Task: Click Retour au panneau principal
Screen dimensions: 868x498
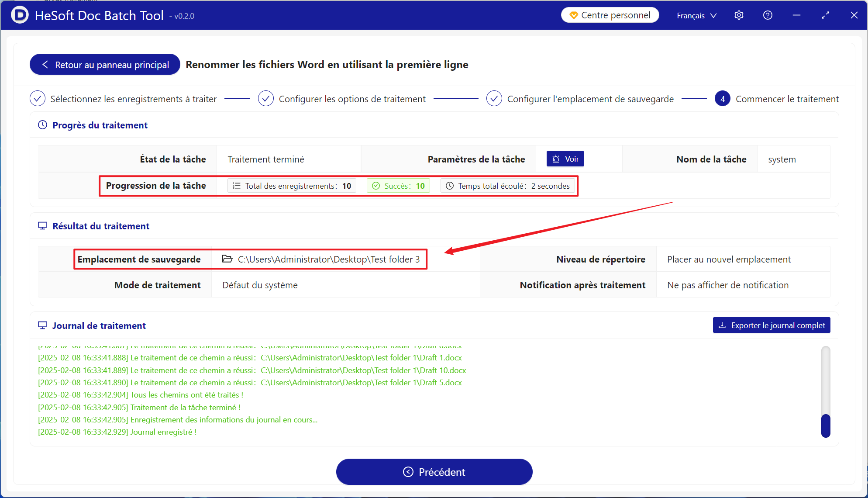Action: tap(105, 65)
